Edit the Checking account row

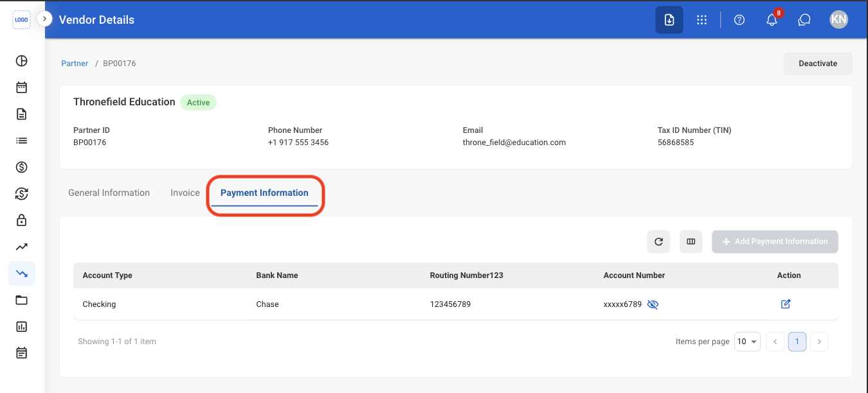tap(785, 304)
